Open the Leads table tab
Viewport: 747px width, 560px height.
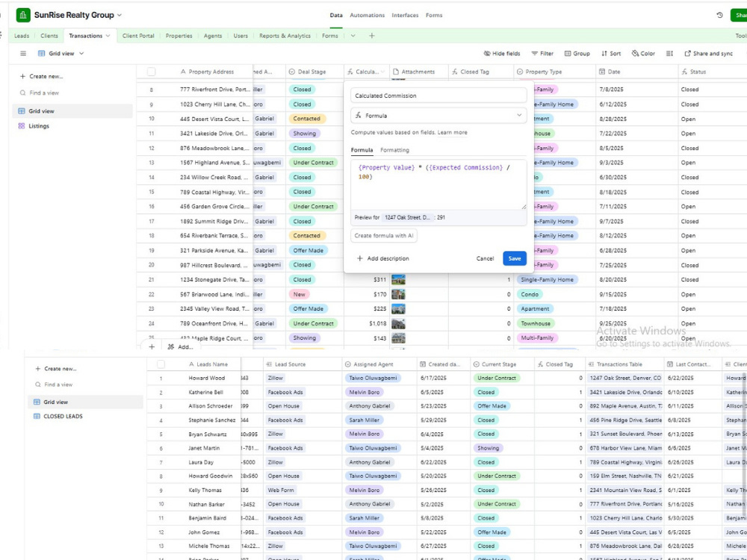tap(22, 36)
